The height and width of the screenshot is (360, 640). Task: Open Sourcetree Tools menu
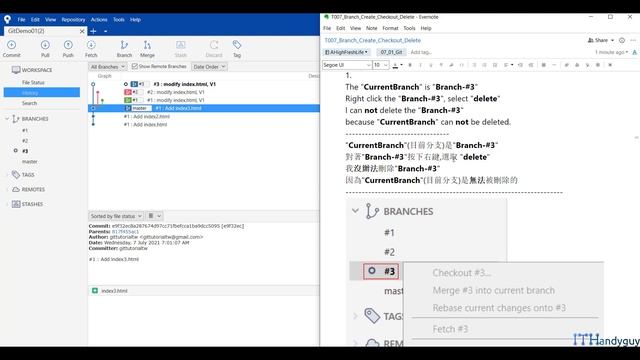click(119, 20)
